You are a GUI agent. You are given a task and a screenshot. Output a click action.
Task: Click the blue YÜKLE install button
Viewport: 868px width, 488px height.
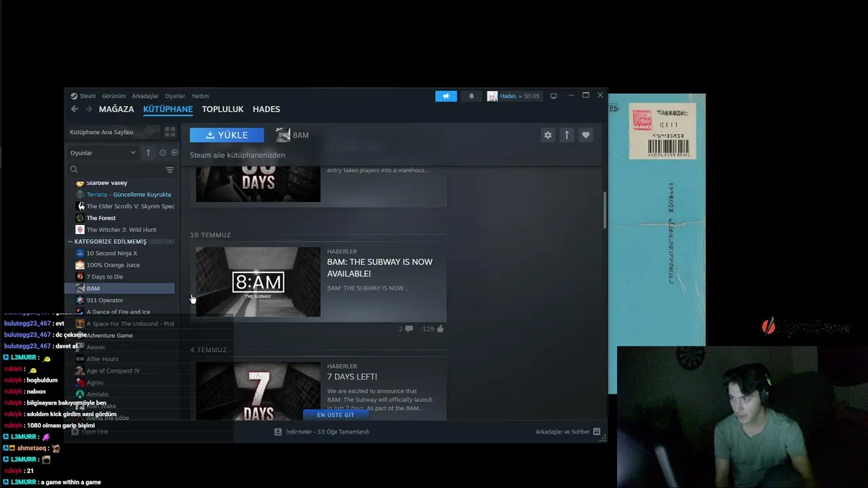227,135
